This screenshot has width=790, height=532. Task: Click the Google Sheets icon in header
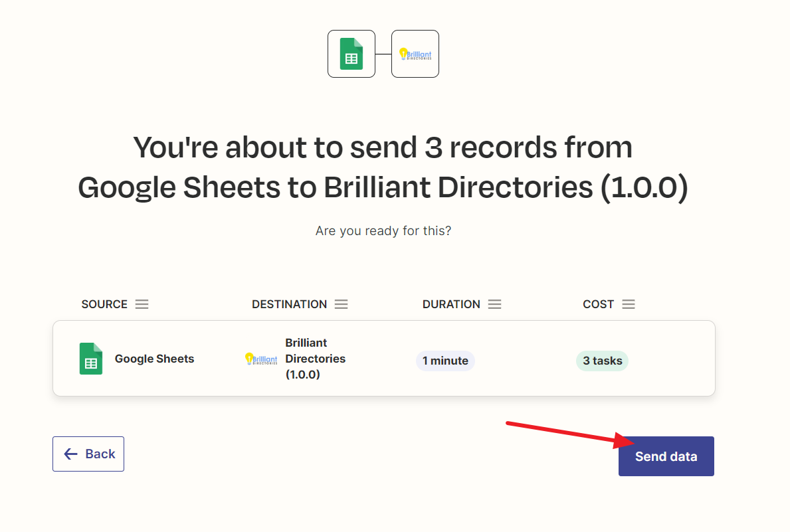click(x=351, y=54)
